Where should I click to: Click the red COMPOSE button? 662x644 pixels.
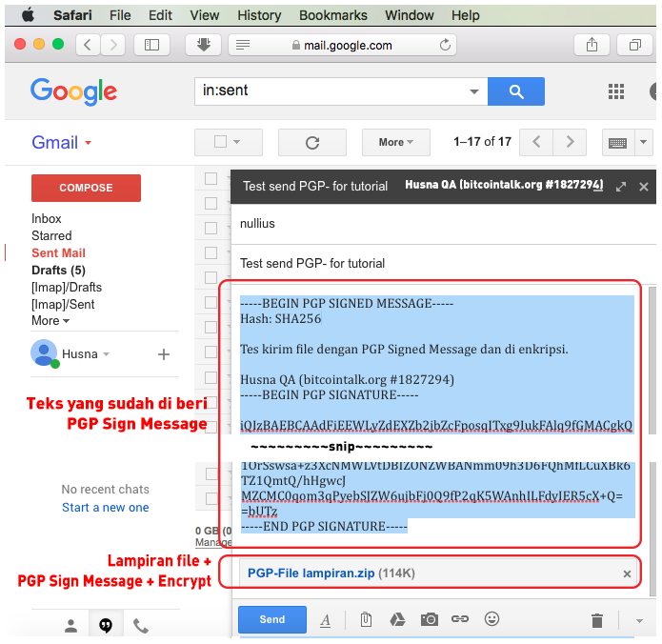[86, 188]
